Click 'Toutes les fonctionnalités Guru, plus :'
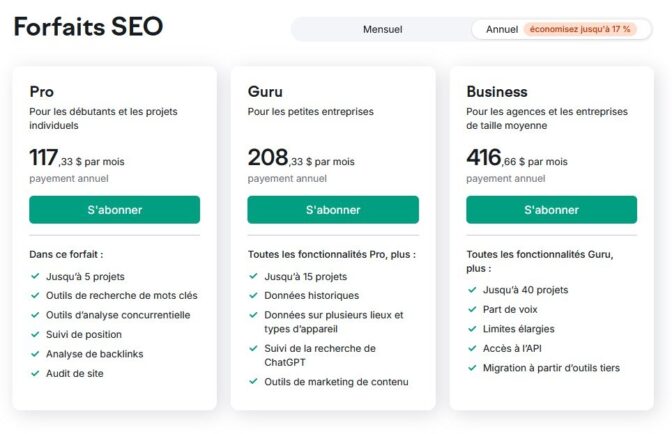This screenshot has height=434, width=672. [x=540, y=261]
